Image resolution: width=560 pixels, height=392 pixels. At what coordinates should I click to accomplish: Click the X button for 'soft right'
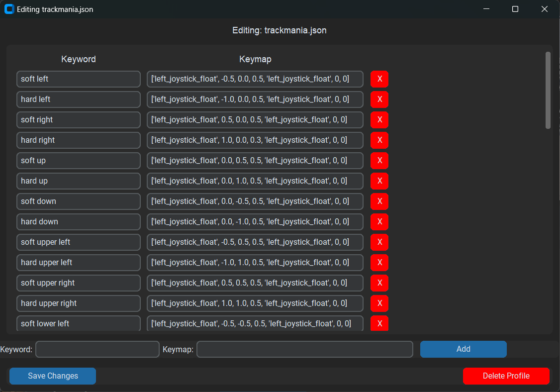(x=379, y=120)
